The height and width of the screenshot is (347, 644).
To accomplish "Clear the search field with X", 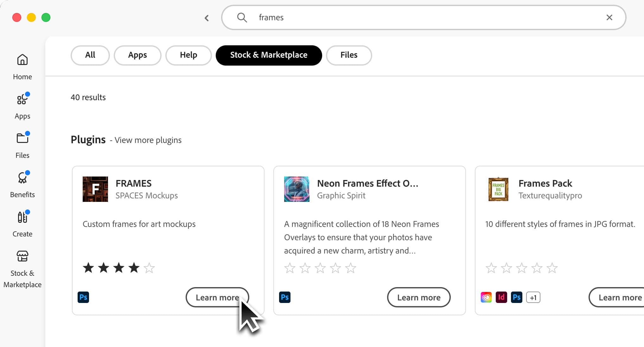I will (x=609, y=17).
